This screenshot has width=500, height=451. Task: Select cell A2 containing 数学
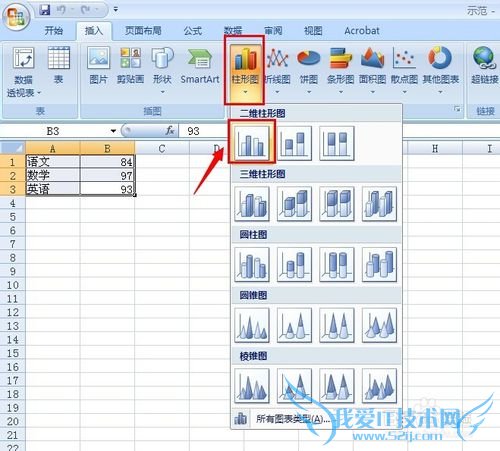click(53, 175)
